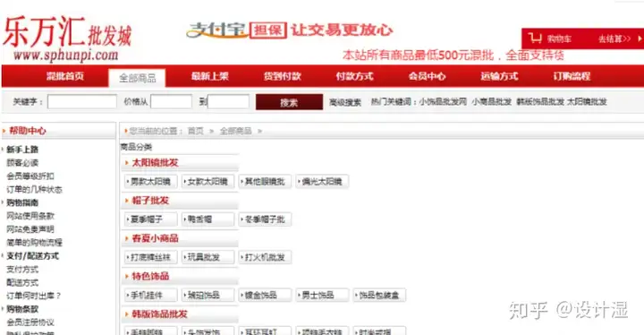Select the 玩具批发 subcategory button
Viewport: 644px width, 335px height.
click(x=208, y=257)
